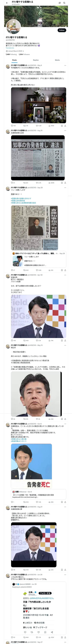Share the Sep 28 post
Viewport: 72px width, 644px height.
pos(65,270)
